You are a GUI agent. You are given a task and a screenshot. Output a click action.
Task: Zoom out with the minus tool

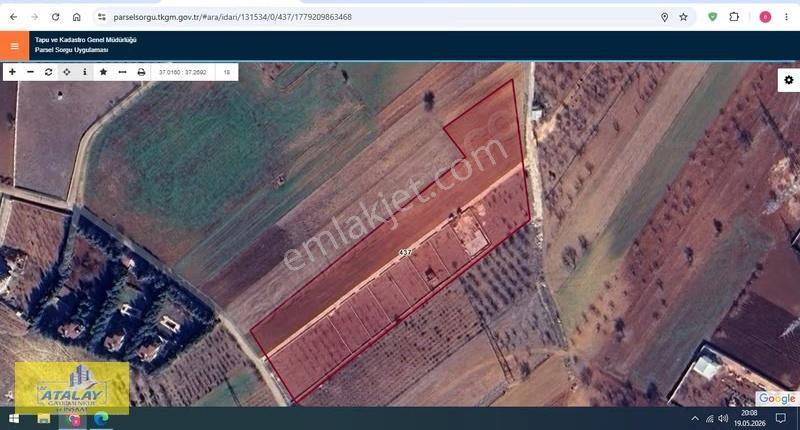point(30,72)
